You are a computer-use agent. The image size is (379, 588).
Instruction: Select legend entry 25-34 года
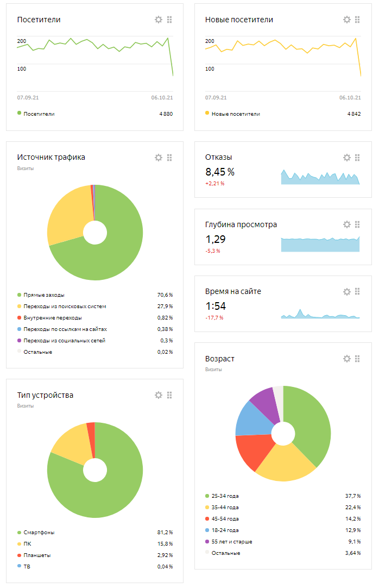[x=225, y=496]
